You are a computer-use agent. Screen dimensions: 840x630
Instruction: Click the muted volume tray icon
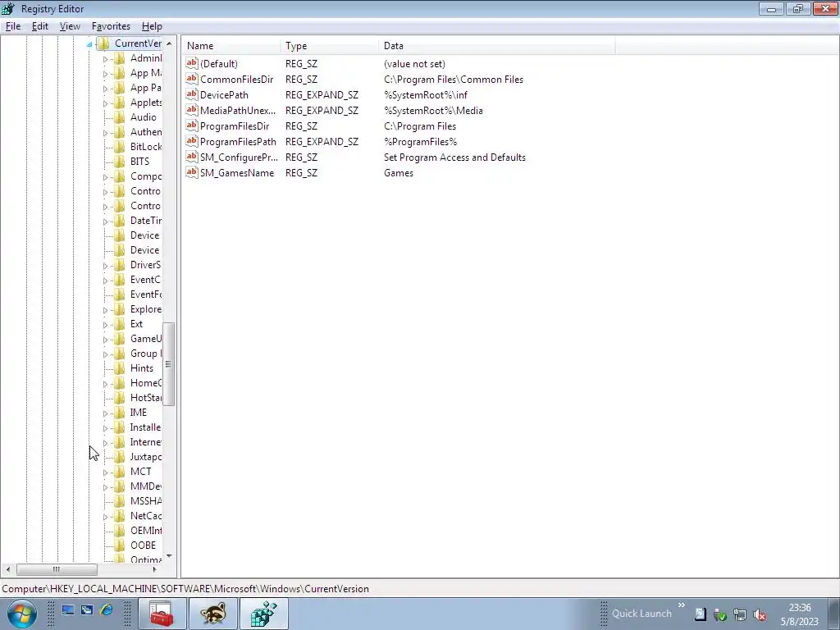click(759, 615)
